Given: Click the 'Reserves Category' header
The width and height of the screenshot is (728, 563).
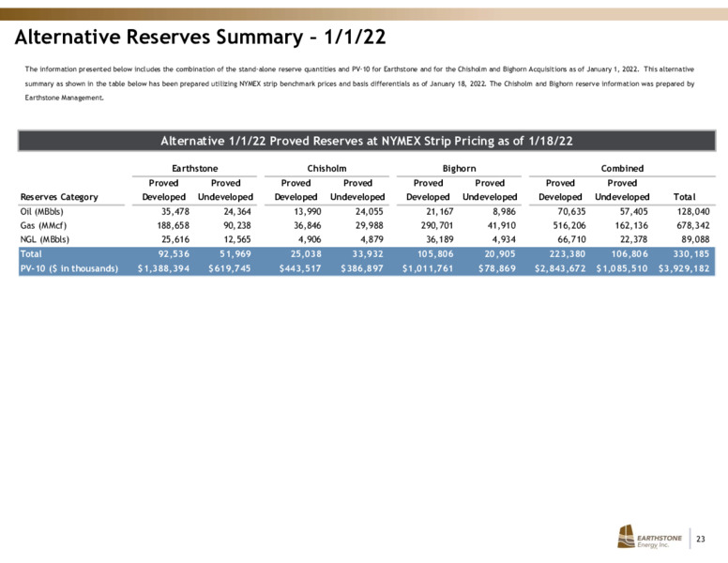Looking at the screenshot, I should click(59, 197).
